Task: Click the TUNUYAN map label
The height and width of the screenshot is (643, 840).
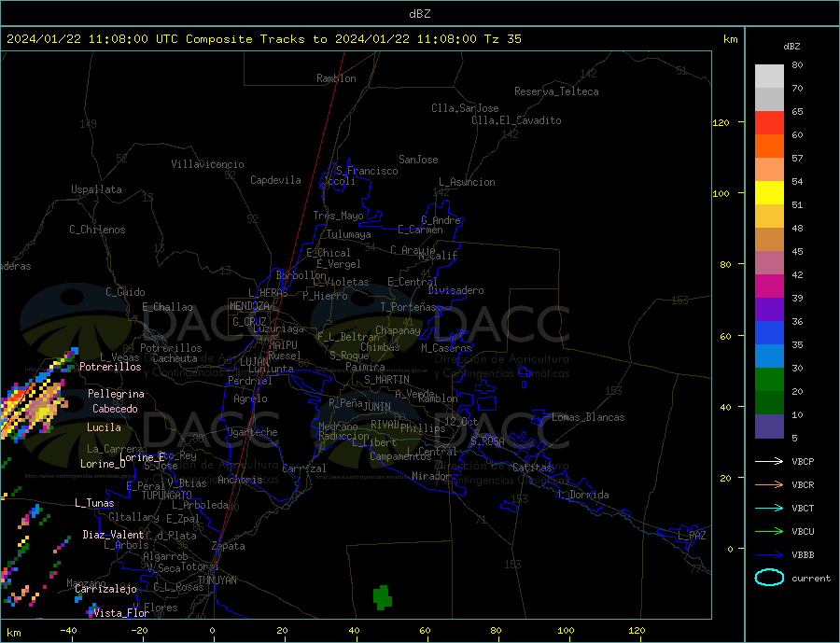Action: (217, 580)
